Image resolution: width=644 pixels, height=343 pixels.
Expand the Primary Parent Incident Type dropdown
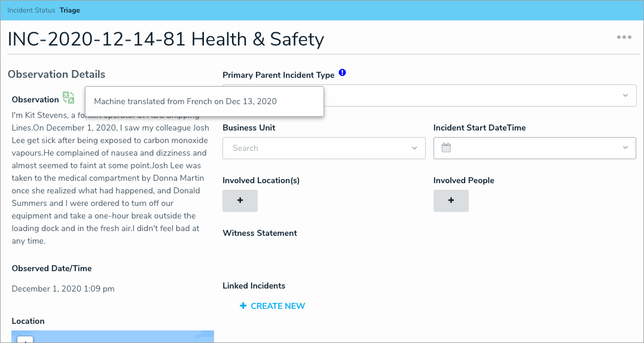625,96
